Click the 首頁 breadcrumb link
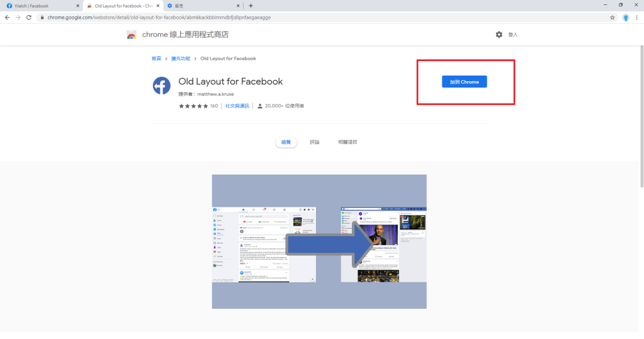The height and width of the screenshot is (339, 644). click(x=156, y=59)
